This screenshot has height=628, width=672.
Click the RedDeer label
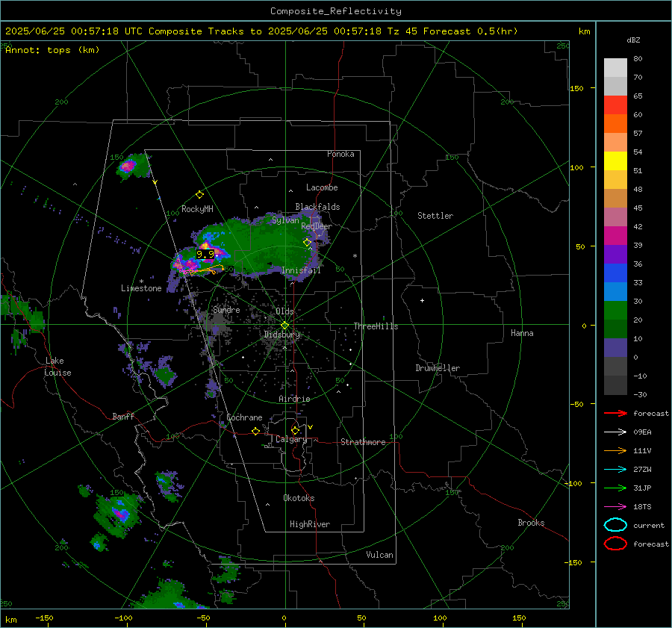pos(317,226)
